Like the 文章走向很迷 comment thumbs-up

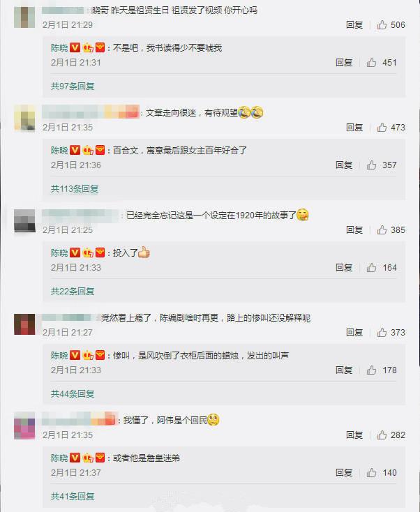coord(382,128)
